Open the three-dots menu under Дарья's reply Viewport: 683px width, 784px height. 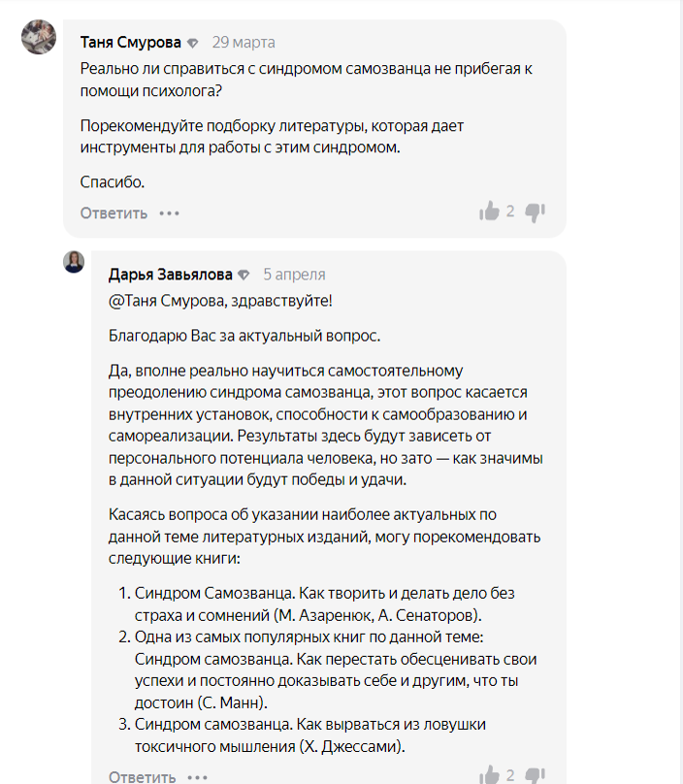197,776
